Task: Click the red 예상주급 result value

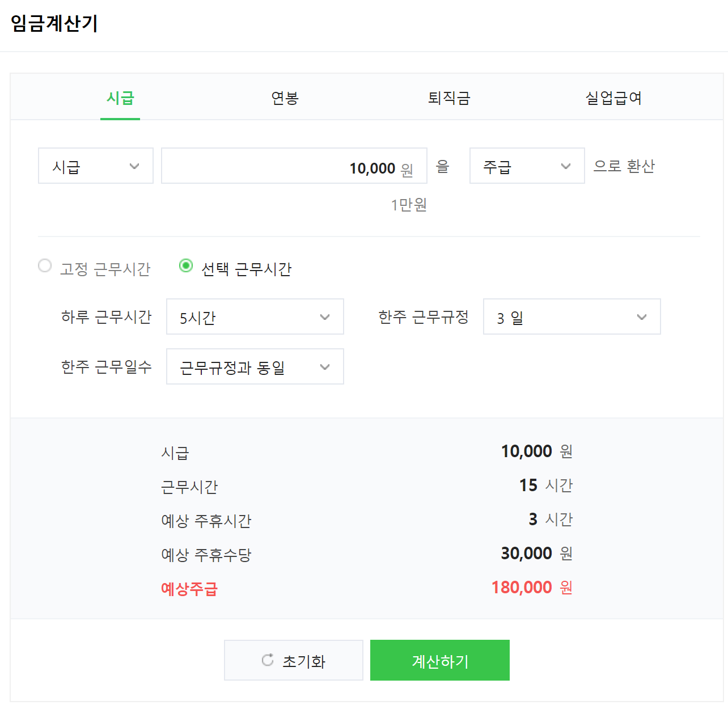Action: 521,588
